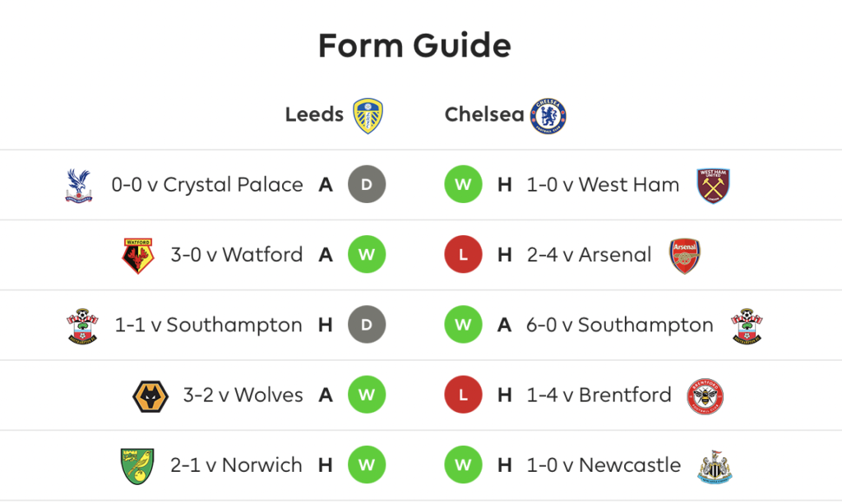Viewport: 842px width, 504px height.
Task: Click the Wolves badge icon
Action: tap(150, 396)
